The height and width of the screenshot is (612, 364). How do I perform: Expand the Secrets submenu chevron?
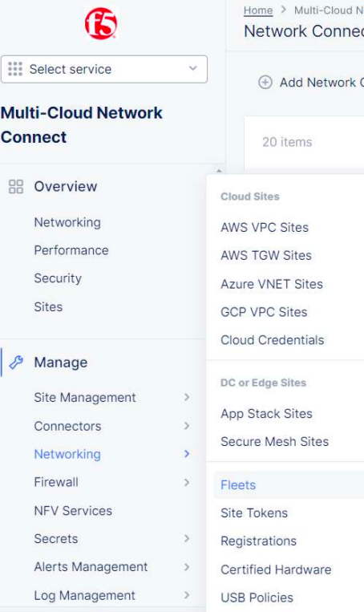187,539
